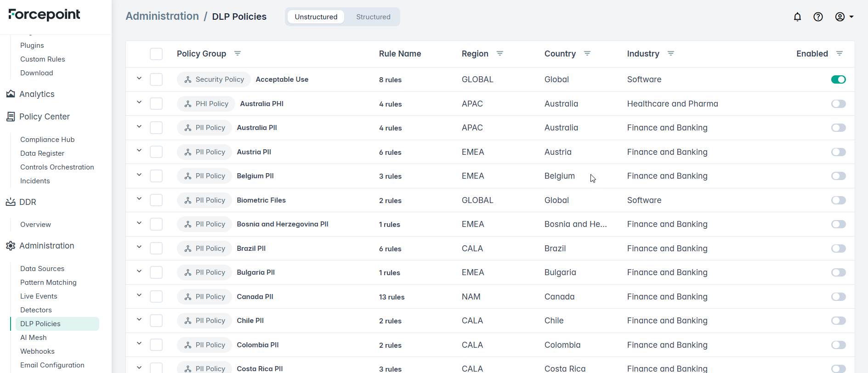This screenshot has width=868, height=373.
Task: Go to Pattern Matching in sidebar
Action: pyautogui.click(x=48, y=283)
